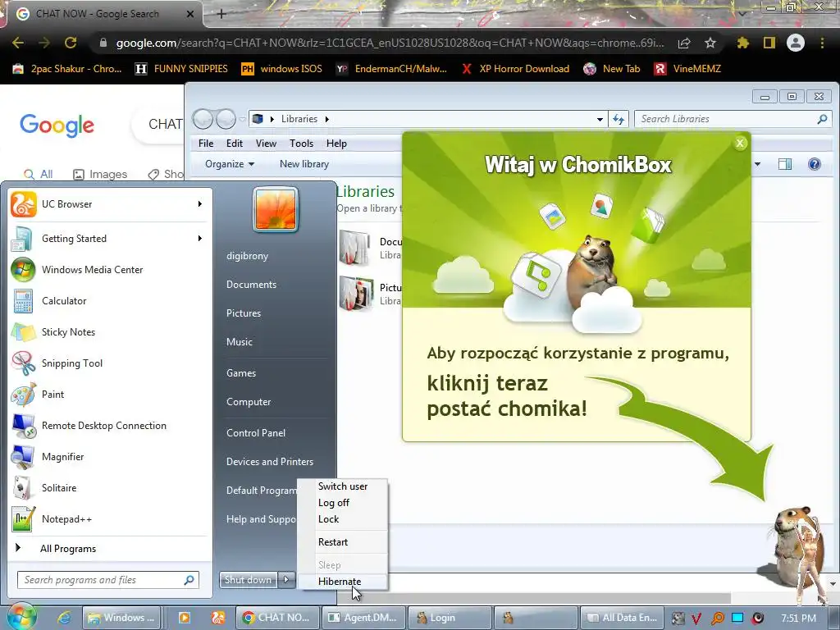The height and width of the screenshot is (630, 840).
Task: Expand Getting Started jump list arrow
Action: 200,239
